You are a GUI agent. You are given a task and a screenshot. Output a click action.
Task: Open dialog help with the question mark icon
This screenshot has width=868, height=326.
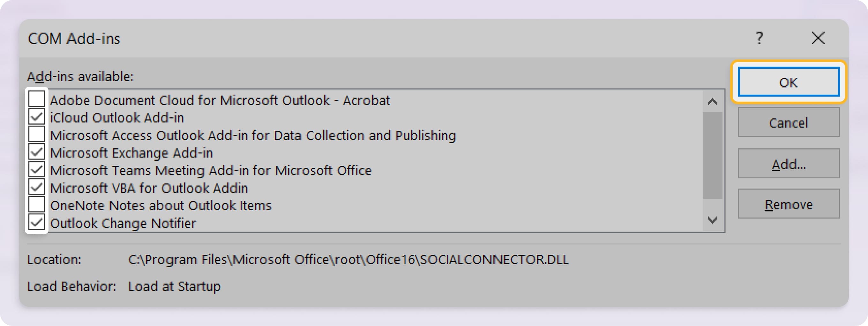[x=759, y=38]
